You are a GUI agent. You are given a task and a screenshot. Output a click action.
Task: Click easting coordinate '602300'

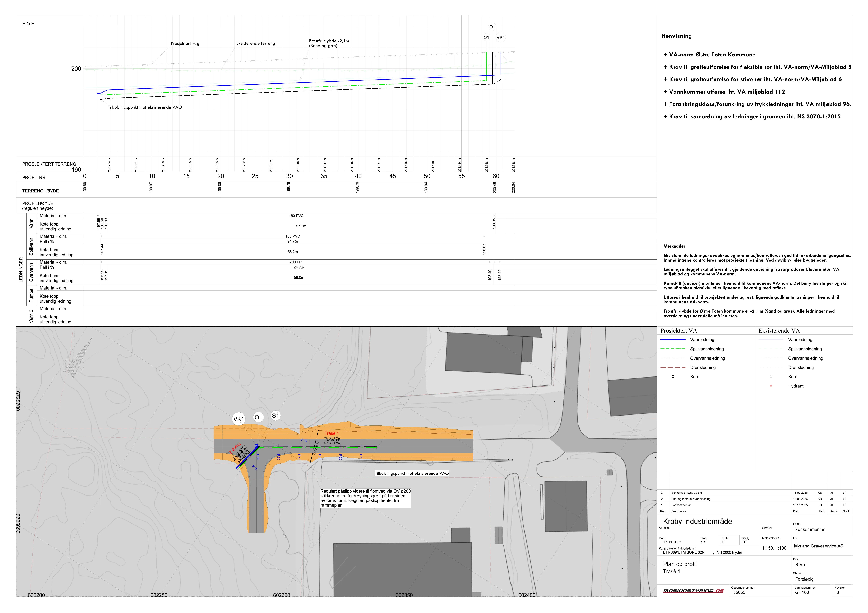click(282, 595)
